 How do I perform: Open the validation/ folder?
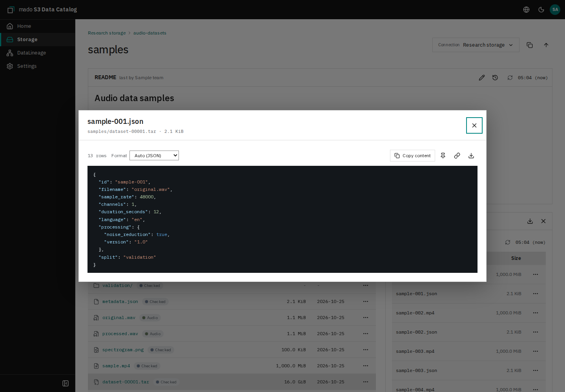click(117, 286)
